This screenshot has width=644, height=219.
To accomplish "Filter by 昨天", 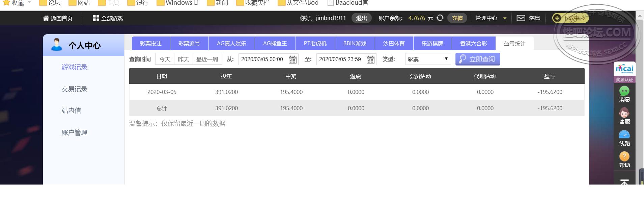I will click(184, 59).
